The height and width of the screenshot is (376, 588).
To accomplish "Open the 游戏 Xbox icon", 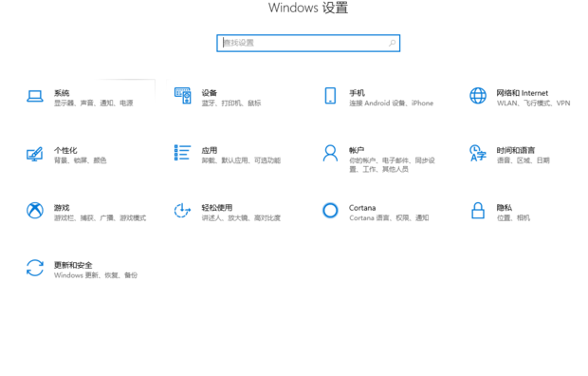I will (x=35, y=211).
